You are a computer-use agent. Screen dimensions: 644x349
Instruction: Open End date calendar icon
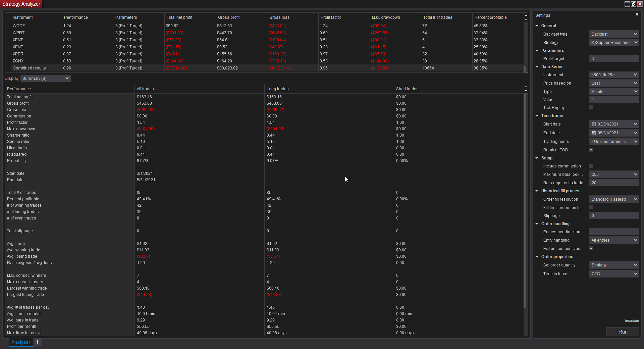pos(593,133)
